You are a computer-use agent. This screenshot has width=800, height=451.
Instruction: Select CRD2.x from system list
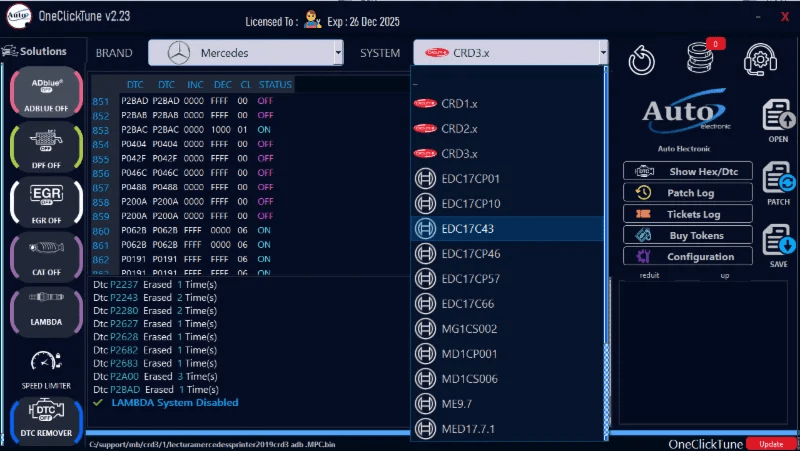[x=508, y=129]
